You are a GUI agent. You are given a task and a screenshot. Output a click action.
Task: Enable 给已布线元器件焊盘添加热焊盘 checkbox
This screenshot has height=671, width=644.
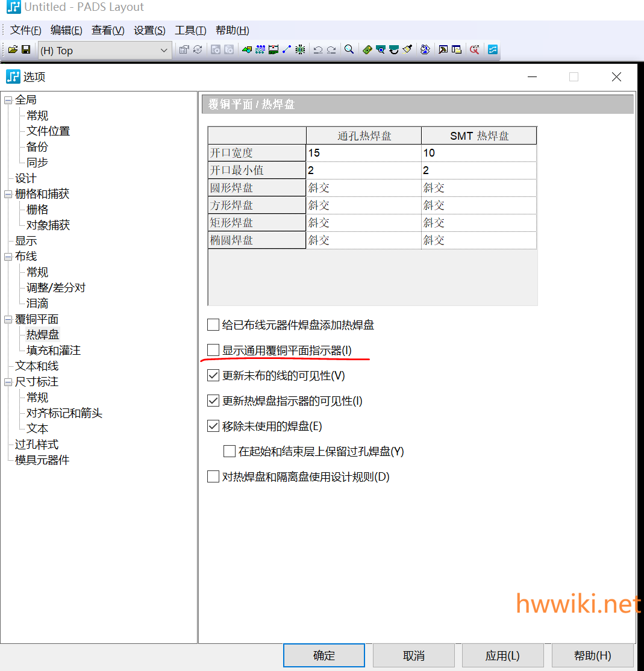[x=213, y=325]
